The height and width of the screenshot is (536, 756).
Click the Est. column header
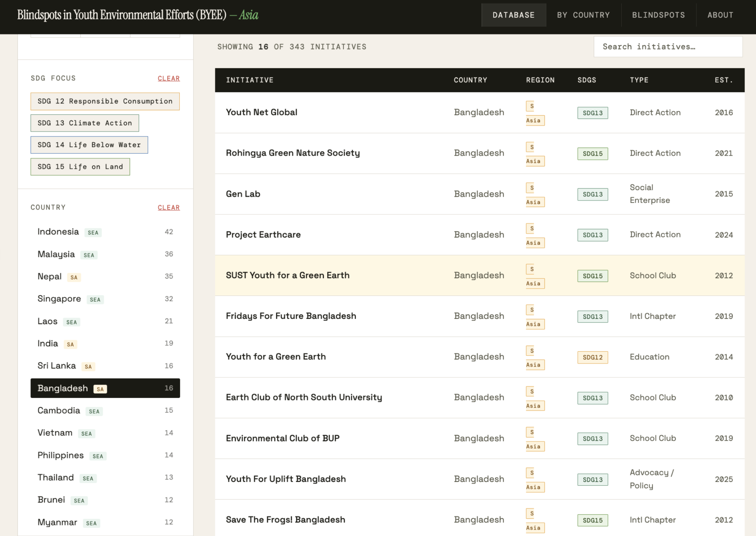coord(724,80)
